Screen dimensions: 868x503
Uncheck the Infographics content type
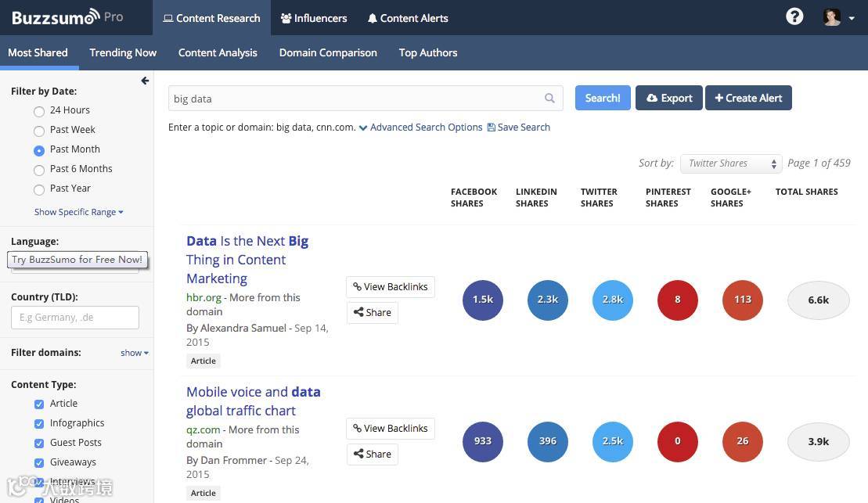(x=39, y=423)
